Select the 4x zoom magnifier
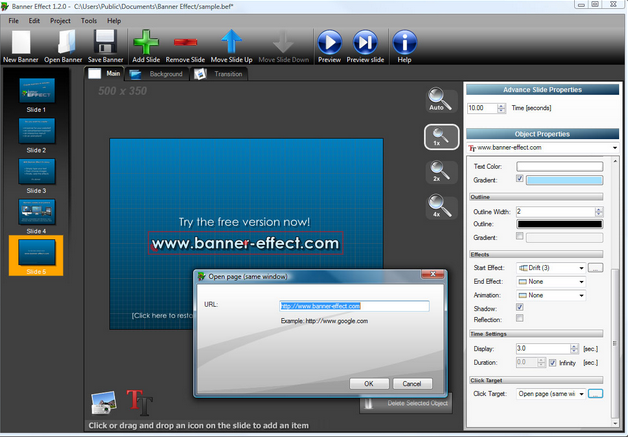Screen dimensions: 628x437 tap(440, 206)
